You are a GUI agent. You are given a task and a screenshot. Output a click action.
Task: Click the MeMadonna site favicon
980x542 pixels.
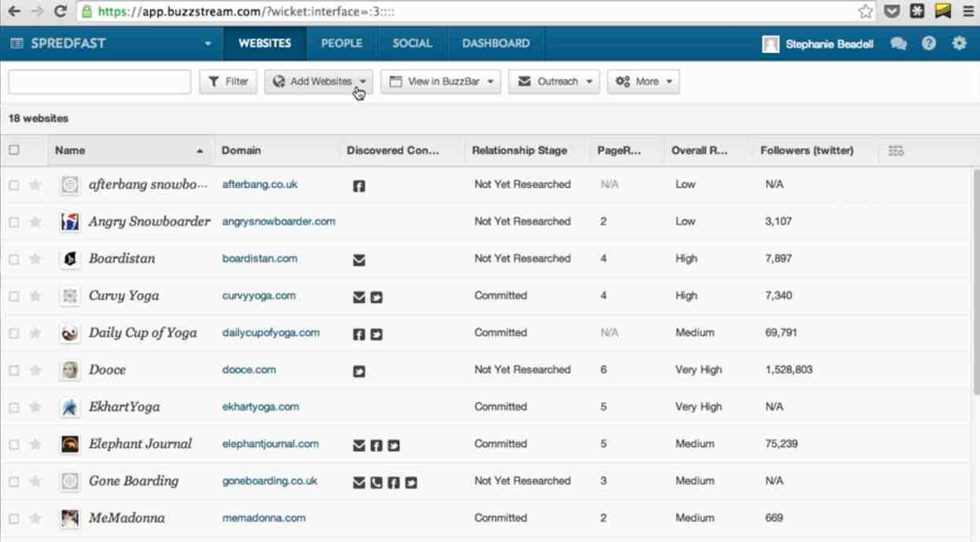(70, 518)
